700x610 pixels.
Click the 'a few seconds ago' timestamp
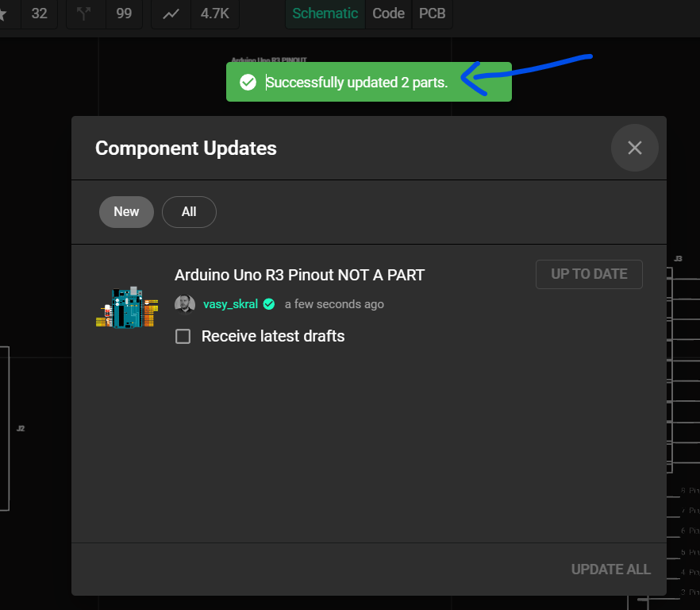click(x=334, y=304)
